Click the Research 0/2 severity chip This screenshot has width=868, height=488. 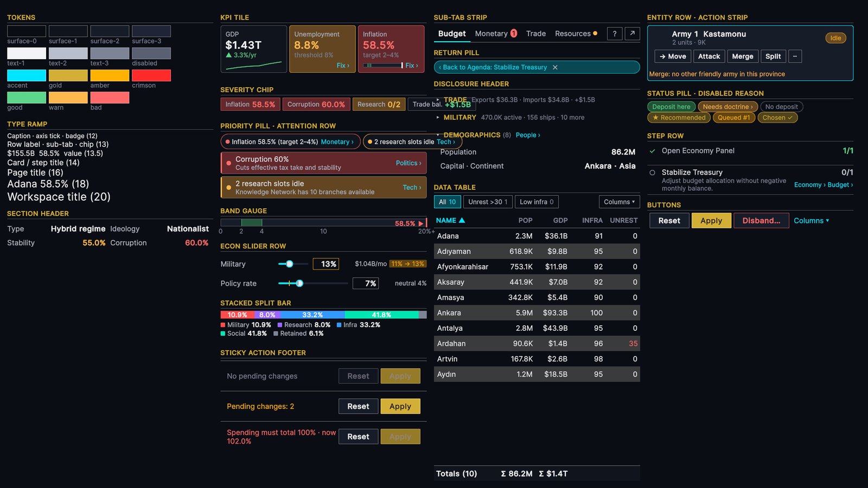point(379,104)
